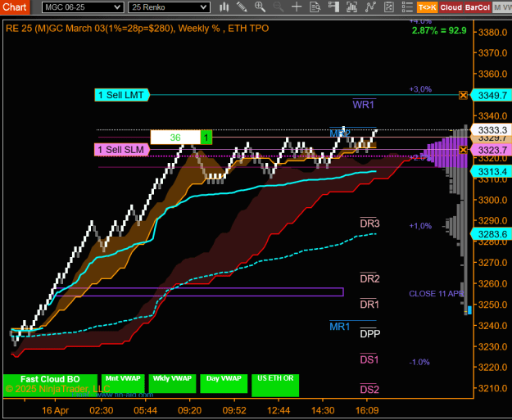This screenshot has height=420, width=512.
Task: Click the 3380.0 price axis label
Action: pyautogui.click(x=492, y=32)
